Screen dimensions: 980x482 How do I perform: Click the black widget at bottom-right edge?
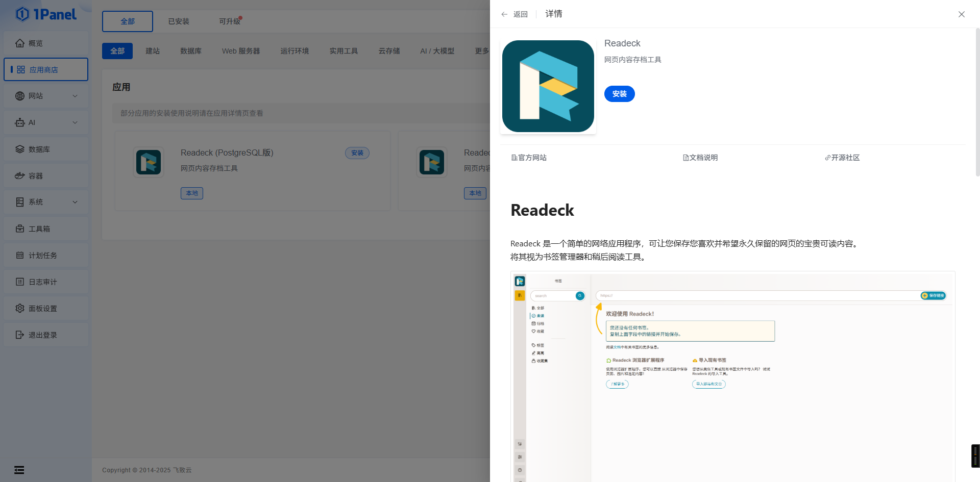[x=975, y=456]
